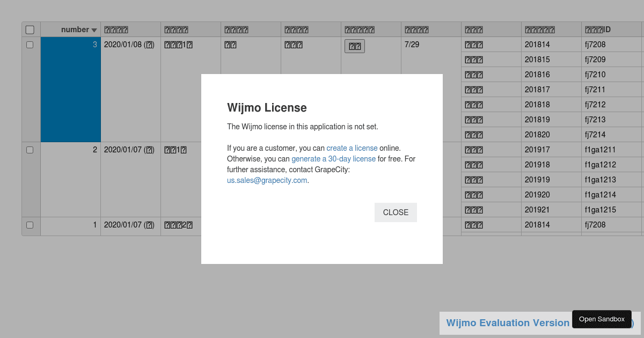Select the 2020/01/08 date cell
The height and width of the screenshot is (338, 644).
click(130, 45)
